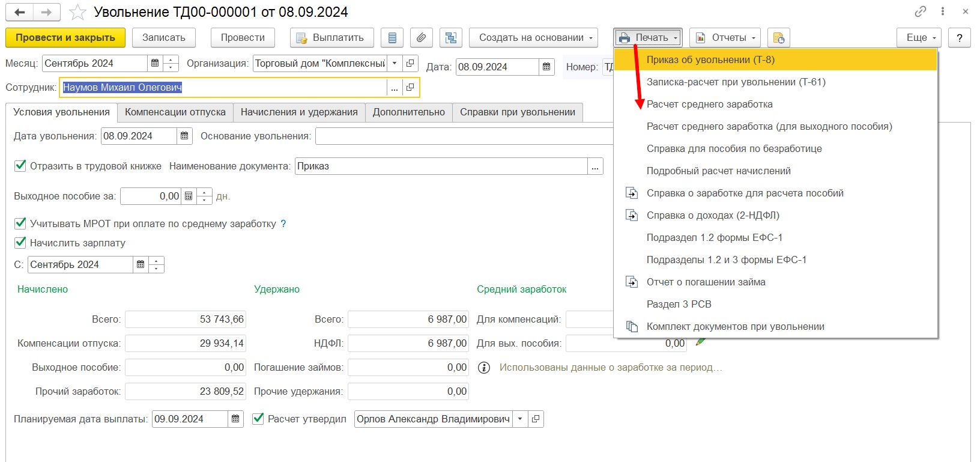Open attached files via paperclip icon
980x462 pixels.
(421, 38)
